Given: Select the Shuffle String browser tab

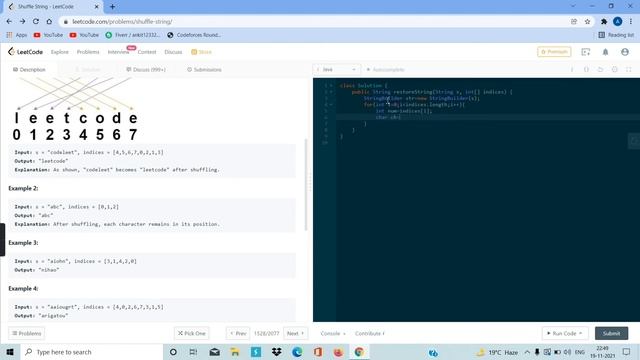Looking at the screenshot, I should click(x=53, y=7).
